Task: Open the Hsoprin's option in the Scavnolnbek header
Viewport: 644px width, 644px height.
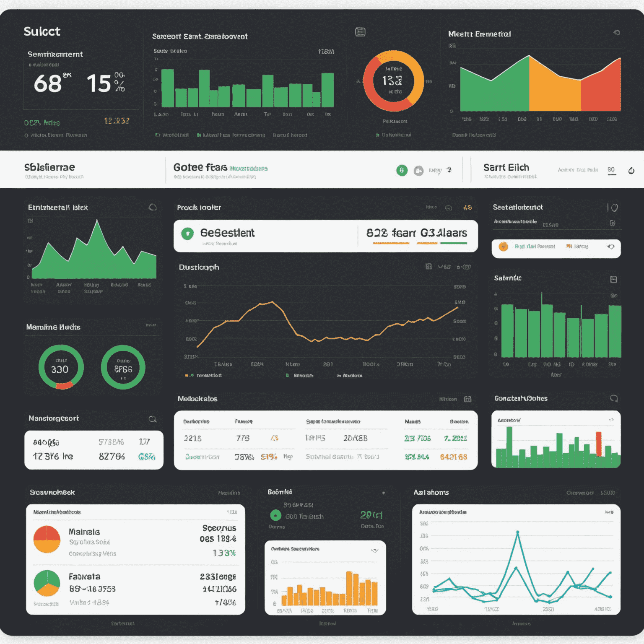Action: pos(229,493)
